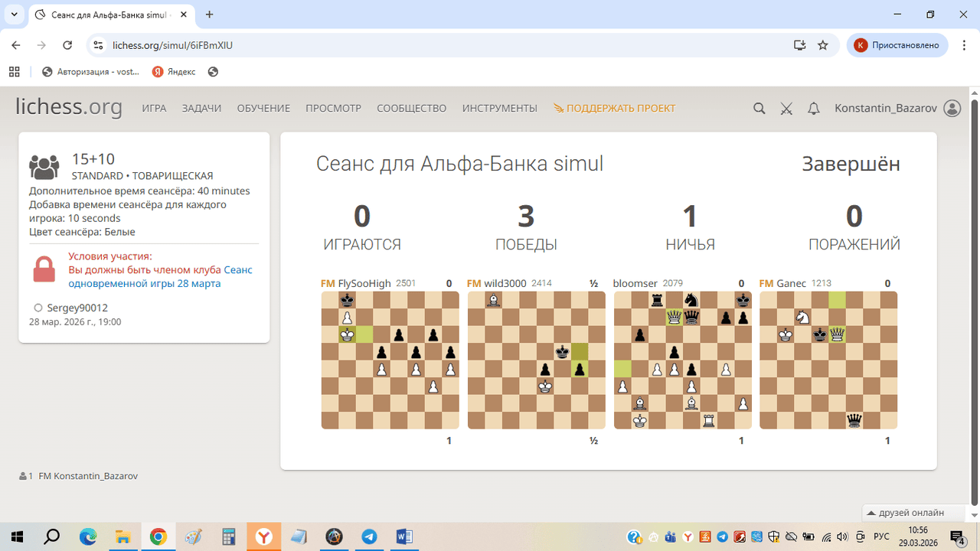
Task: Expand the friends online panel
Action: point(911,513)
